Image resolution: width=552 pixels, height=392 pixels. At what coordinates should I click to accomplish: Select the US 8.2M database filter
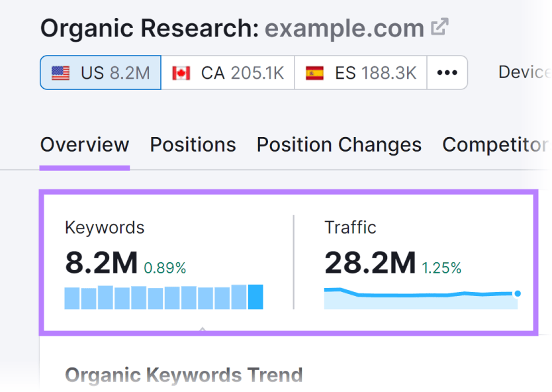(x=100, y=73)
